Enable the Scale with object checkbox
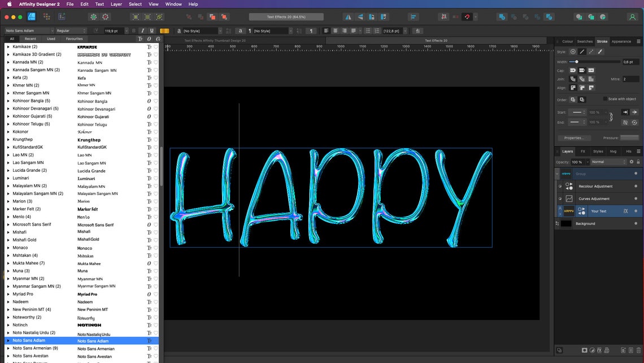 pyautogui.click(x=605, y=99)
